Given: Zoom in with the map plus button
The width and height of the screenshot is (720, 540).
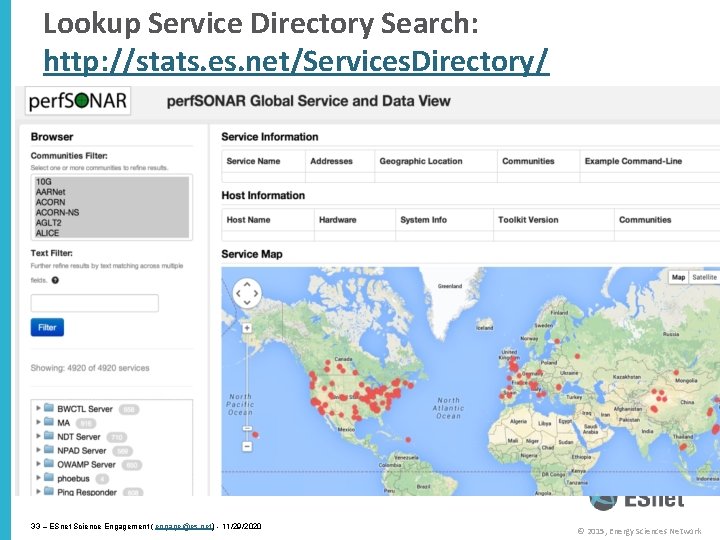Looking at the screenshot, I should click(x=247, y=328).
